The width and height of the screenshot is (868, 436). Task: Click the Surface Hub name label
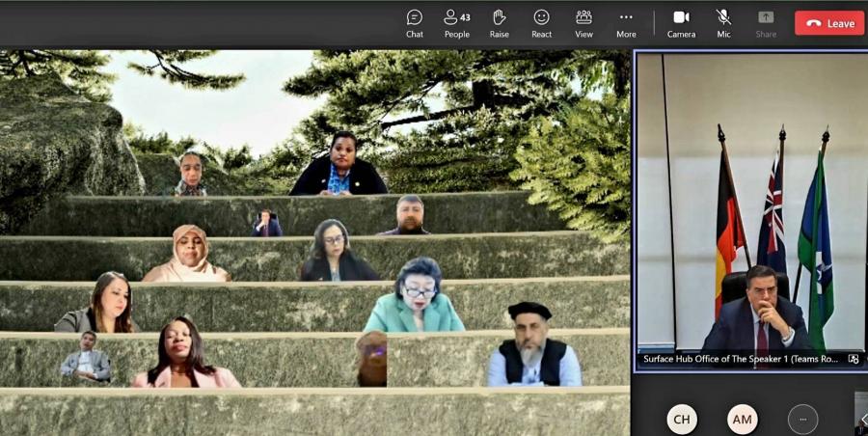tap(741, 359)
